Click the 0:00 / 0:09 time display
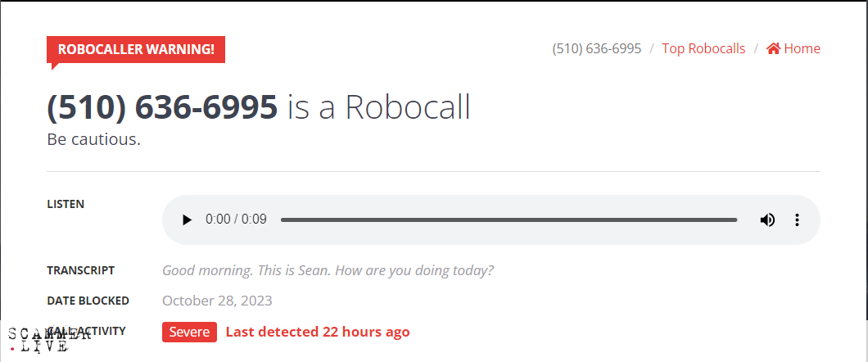Image resolution: width=868 pixels, height=362 pixels. pyautogui.click(x=236, y=219)
